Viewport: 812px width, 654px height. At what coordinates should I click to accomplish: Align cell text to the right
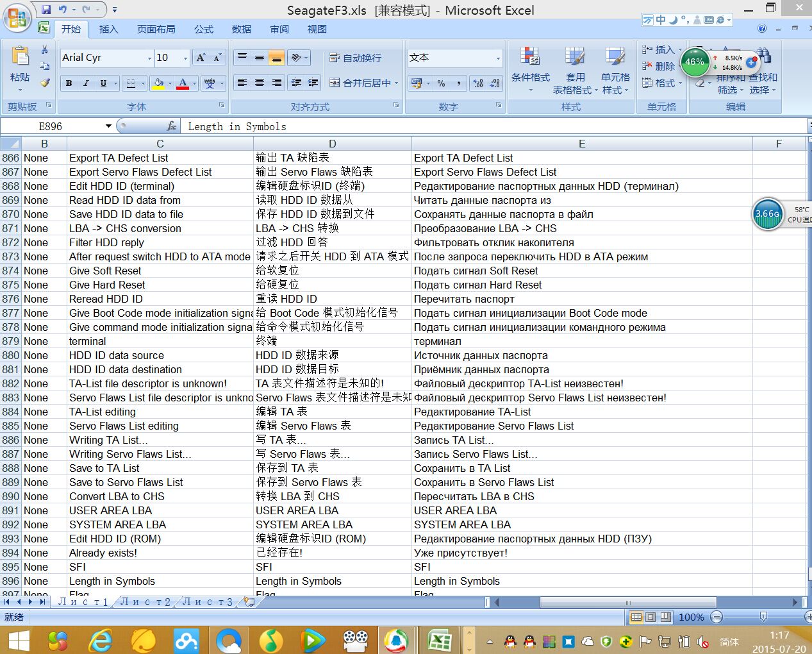[276, 83]
